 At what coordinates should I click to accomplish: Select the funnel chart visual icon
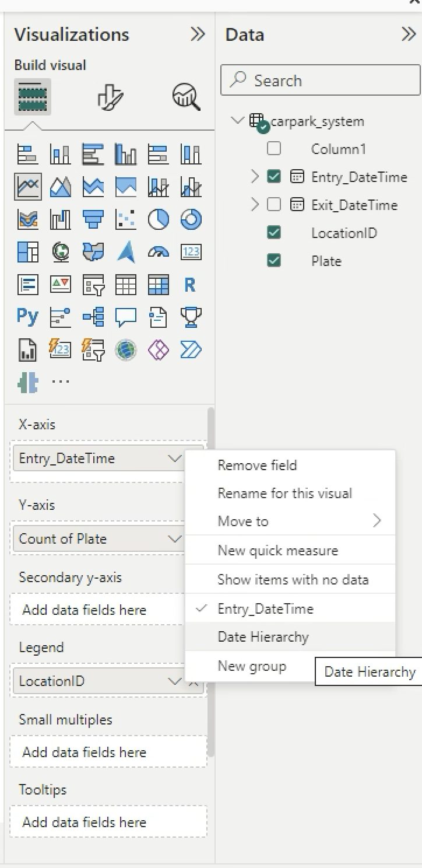tap(93, 219)
